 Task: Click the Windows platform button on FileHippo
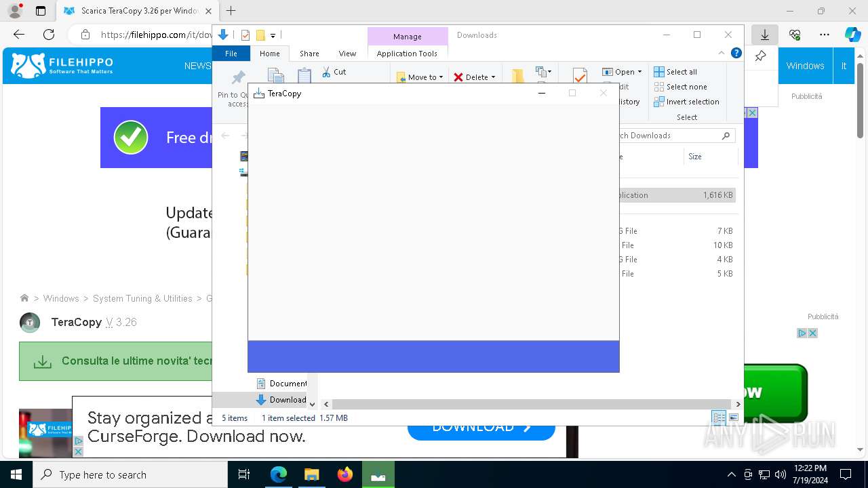coord(805,66)
